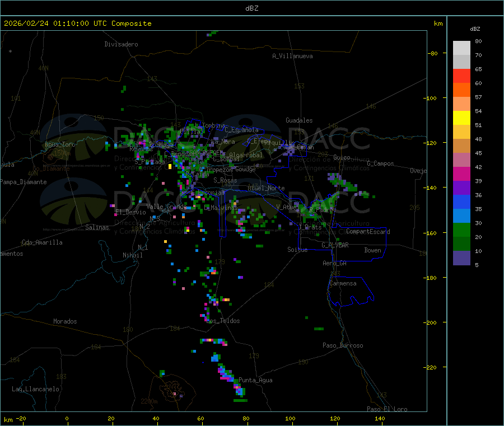The image size is (504, 426).
Task: Click the Nihuil label
Action: point(133,255)
